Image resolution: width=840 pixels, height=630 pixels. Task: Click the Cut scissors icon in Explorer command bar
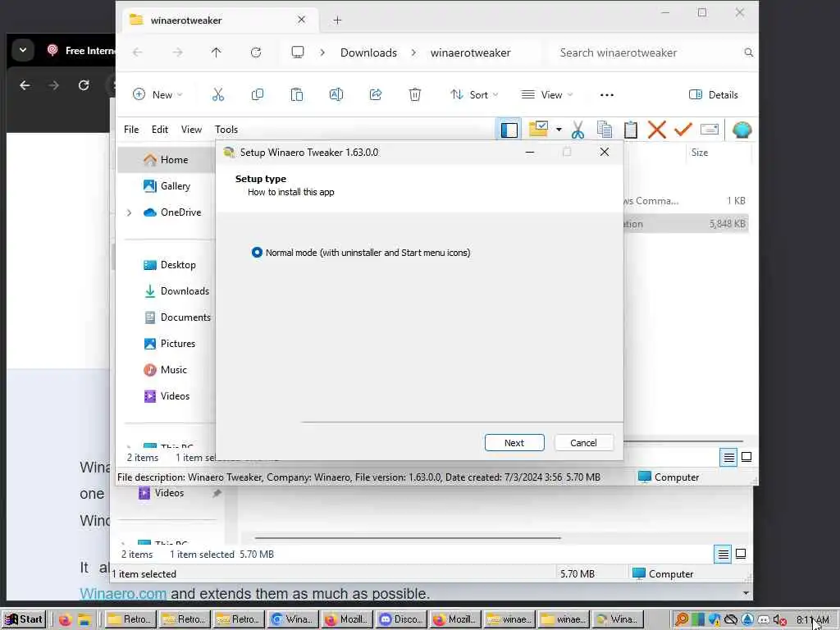pos(218,95)
